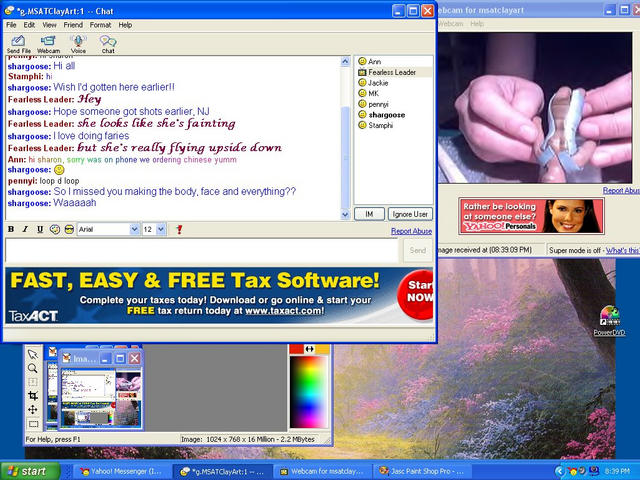
Task: Click the IM button
Action: click(369, 214)
